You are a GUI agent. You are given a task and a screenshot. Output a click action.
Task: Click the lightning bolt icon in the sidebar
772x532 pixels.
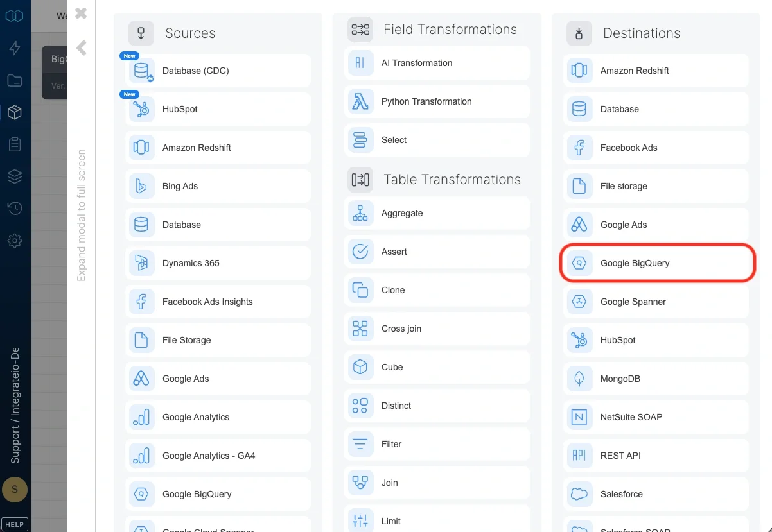pos(14,48)
